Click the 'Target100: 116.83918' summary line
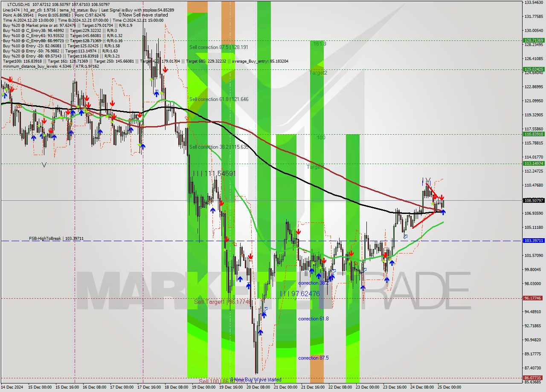This screenshot has height=392, width=546. point(145,61)
